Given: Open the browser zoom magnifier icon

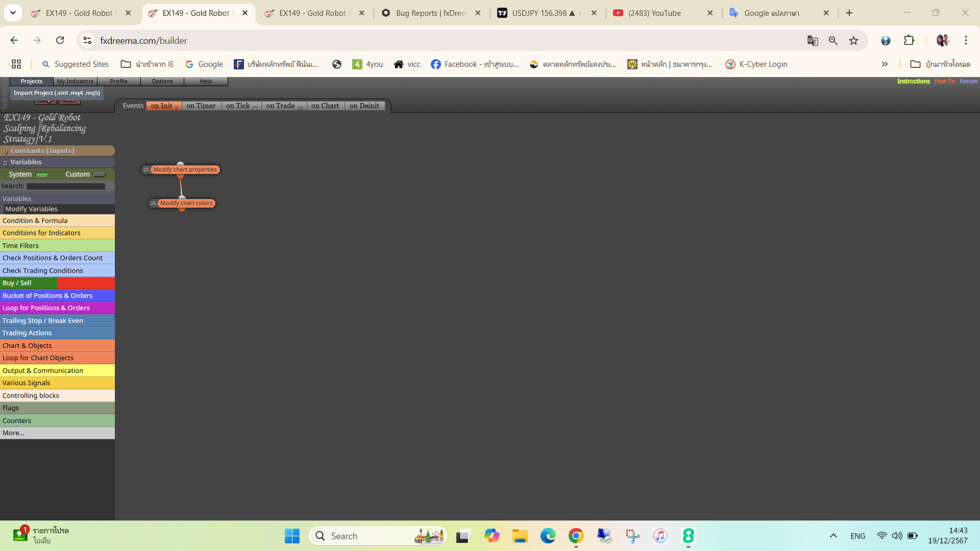Looking at the screenshot, I should 833,40.
